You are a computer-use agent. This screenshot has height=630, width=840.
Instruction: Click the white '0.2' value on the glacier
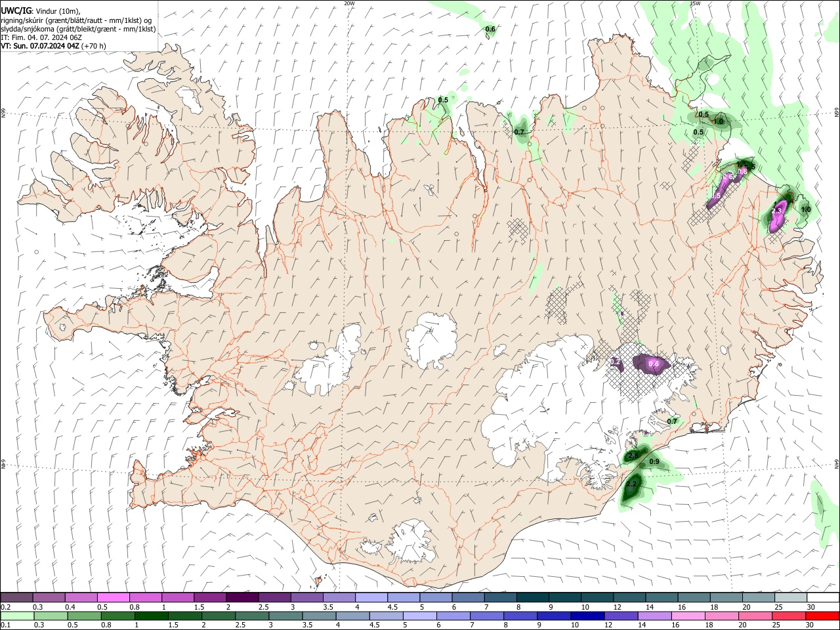616,362
